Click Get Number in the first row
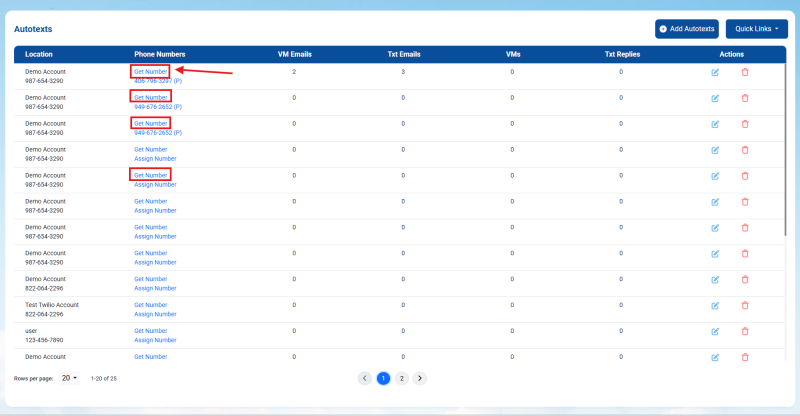Screen dimensions: 800x416 (151, 72)
